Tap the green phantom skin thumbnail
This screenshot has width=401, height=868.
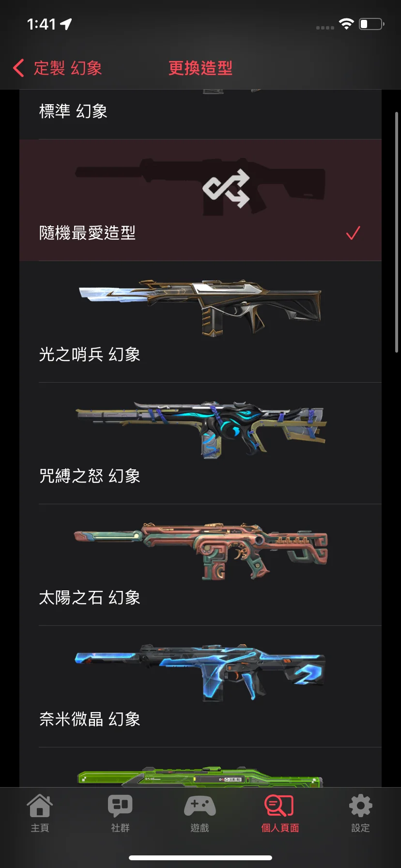pos(200,776)
